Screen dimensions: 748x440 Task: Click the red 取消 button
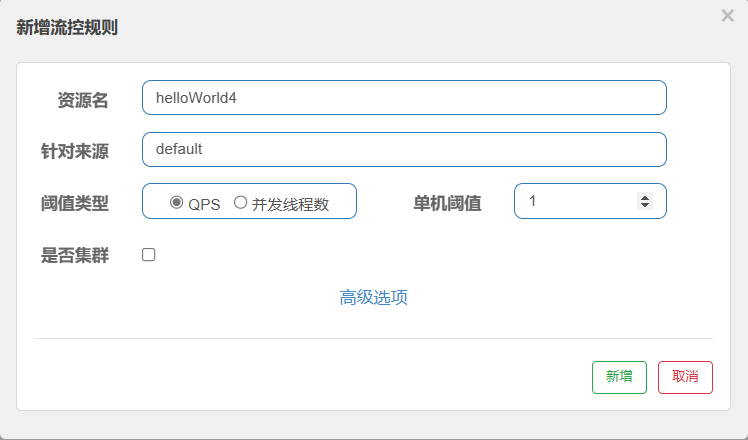(x=685, y=377)
